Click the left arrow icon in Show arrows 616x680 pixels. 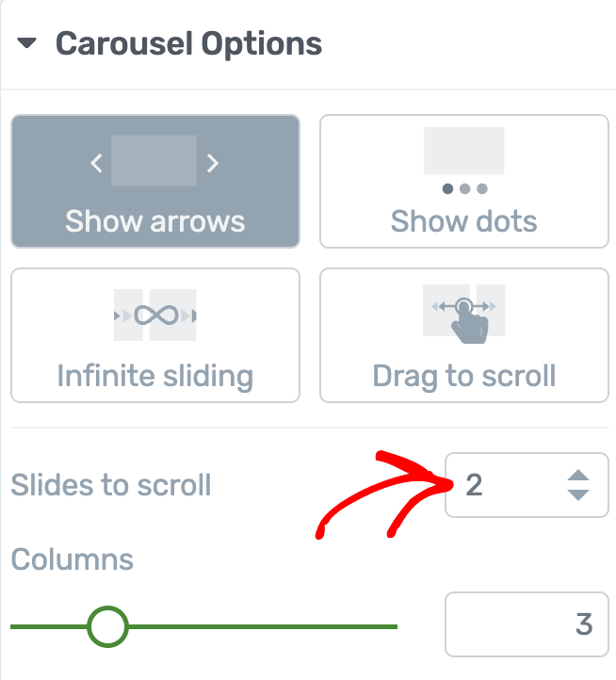[x=96, y=163]
